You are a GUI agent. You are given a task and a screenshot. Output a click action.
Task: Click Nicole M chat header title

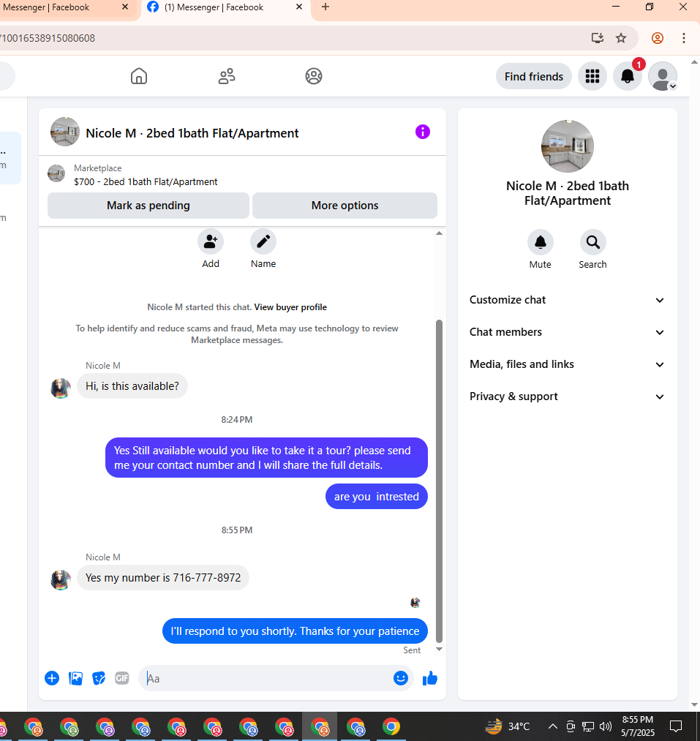[x=192, y=133]
